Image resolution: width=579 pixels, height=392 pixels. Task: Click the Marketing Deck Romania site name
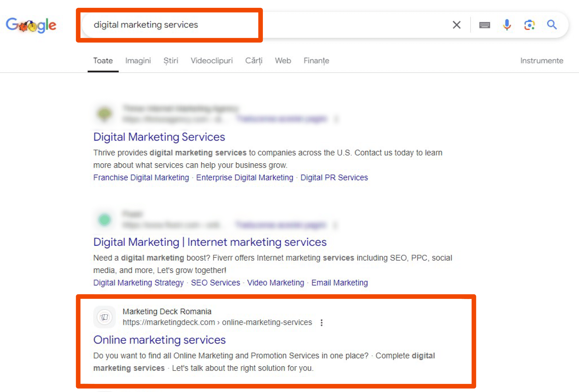click(x=167, y=311)
